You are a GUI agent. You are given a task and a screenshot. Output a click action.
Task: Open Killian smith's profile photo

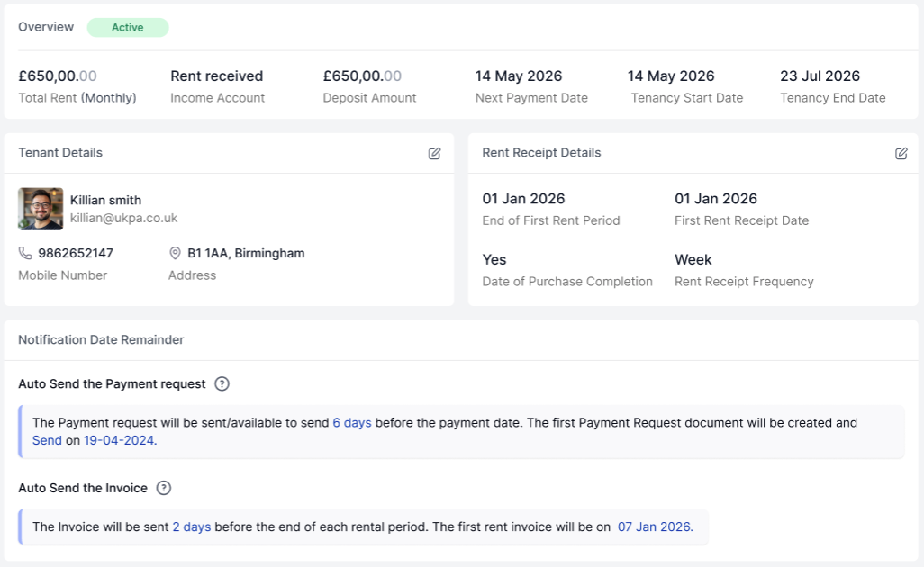(x=41, y=209)
